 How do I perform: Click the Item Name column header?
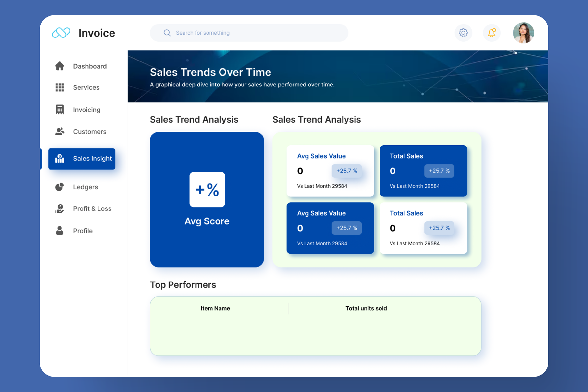point(215,308)
